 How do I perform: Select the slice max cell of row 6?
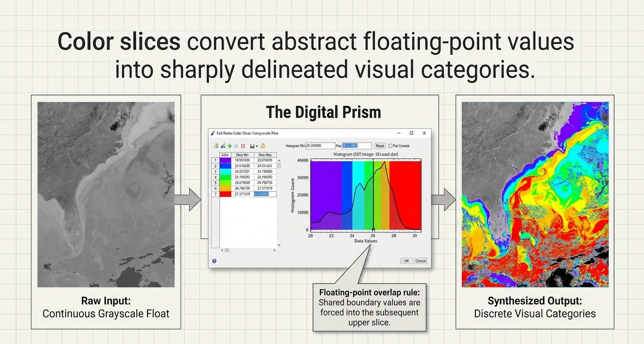click(x=265, y=188)
